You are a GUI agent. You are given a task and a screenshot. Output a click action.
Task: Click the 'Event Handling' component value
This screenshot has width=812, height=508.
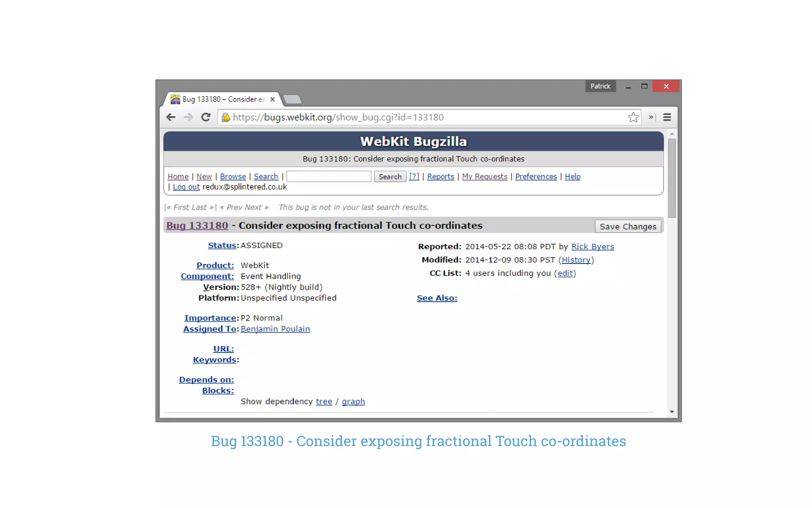coord(271,276)
